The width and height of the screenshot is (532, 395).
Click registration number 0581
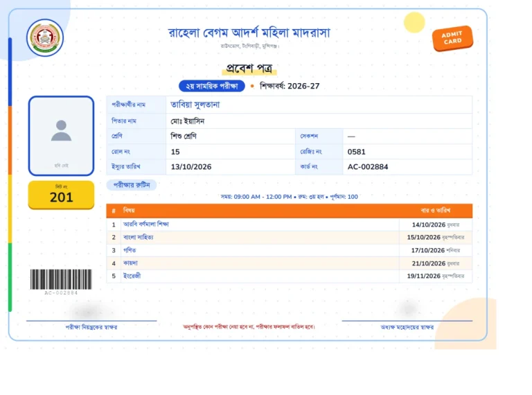(356, 152)
